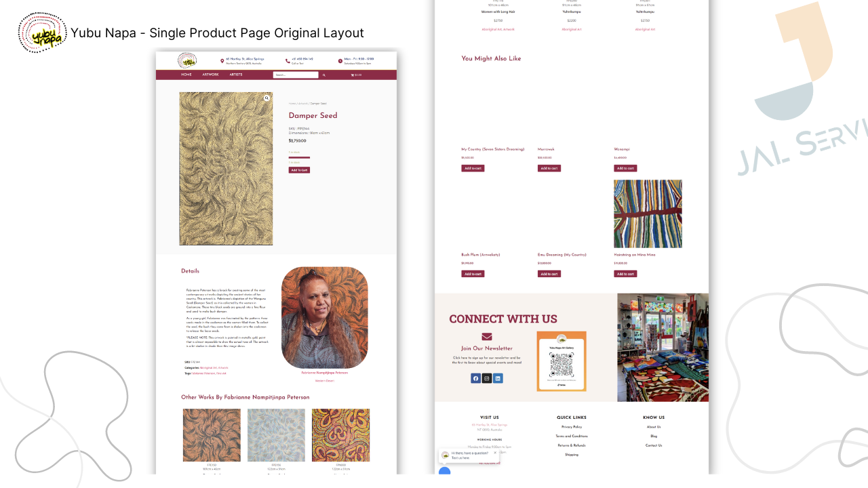Open the shopping cart icon showing $0.00

[x=356, y=75]
